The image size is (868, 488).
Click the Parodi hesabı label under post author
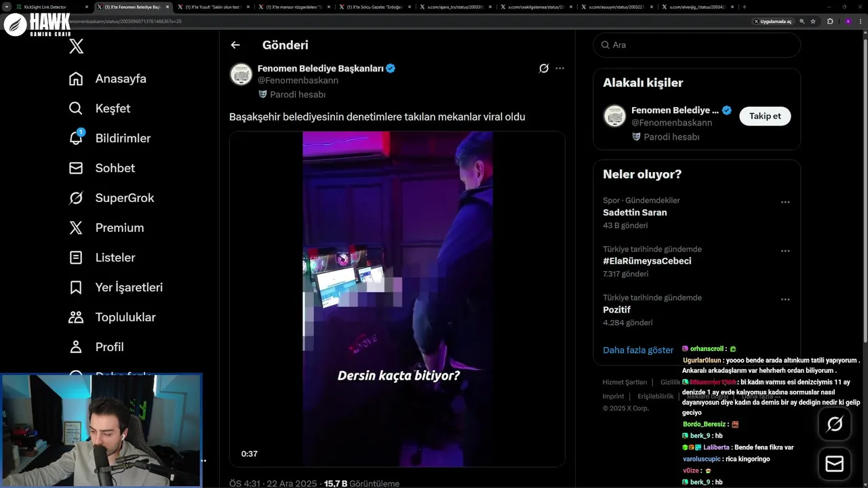coord(298,95)
